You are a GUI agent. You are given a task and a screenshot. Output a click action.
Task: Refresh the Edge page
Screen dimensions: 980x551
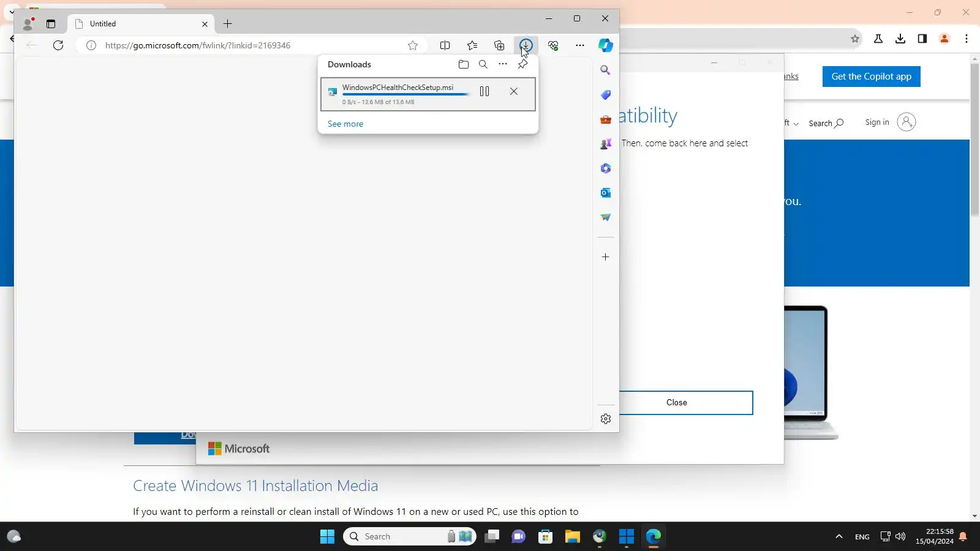tap(58, 45)
